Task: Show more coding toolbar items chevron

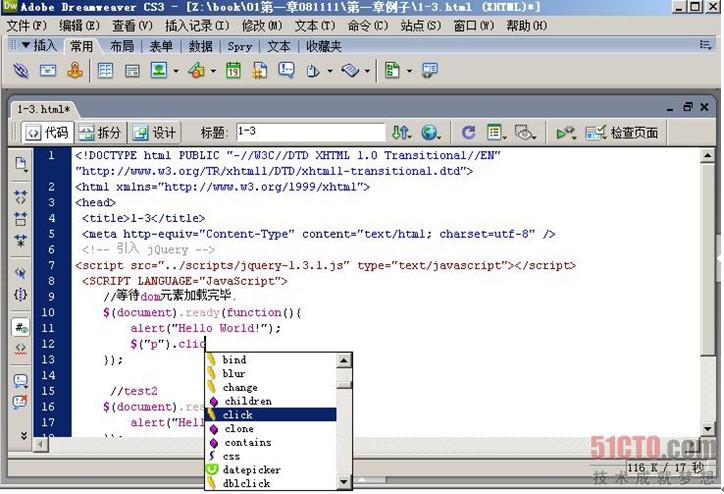Action: pyautogui.click(x=24, y=435)
